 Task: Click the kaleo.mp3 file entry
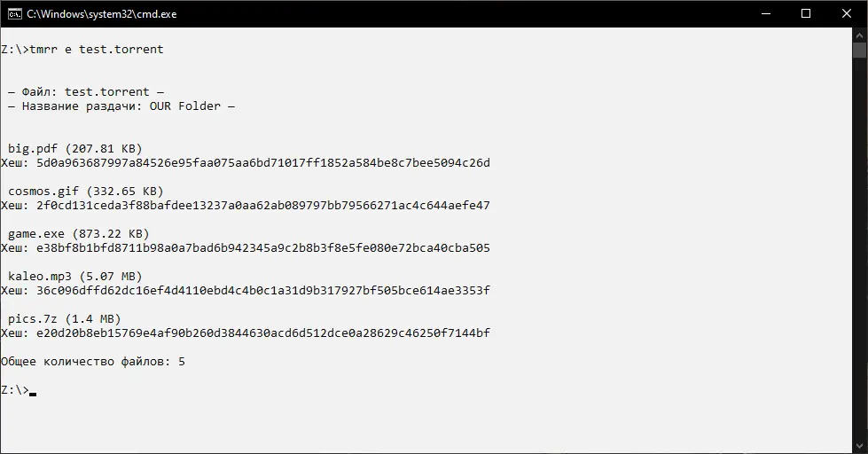(x=75, y=277)
